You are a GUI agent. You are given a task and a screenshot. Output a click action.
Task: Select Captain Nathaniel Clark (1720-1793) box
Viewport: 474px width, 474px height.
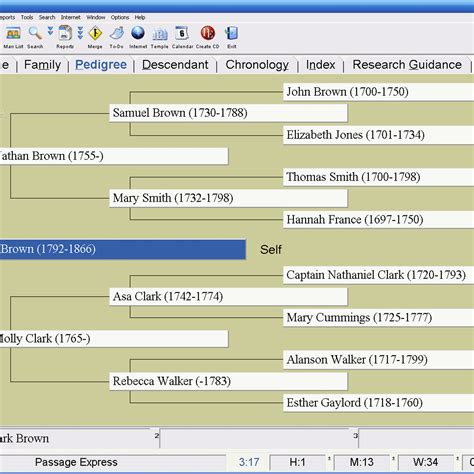(x=379, y=275)
